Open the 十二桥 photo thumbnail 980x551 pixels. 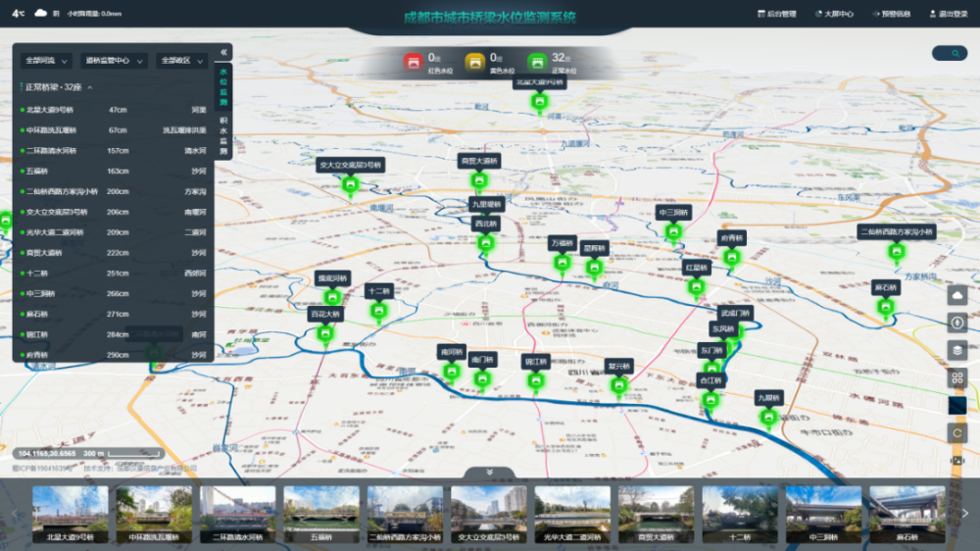click(x=740, y=514)
